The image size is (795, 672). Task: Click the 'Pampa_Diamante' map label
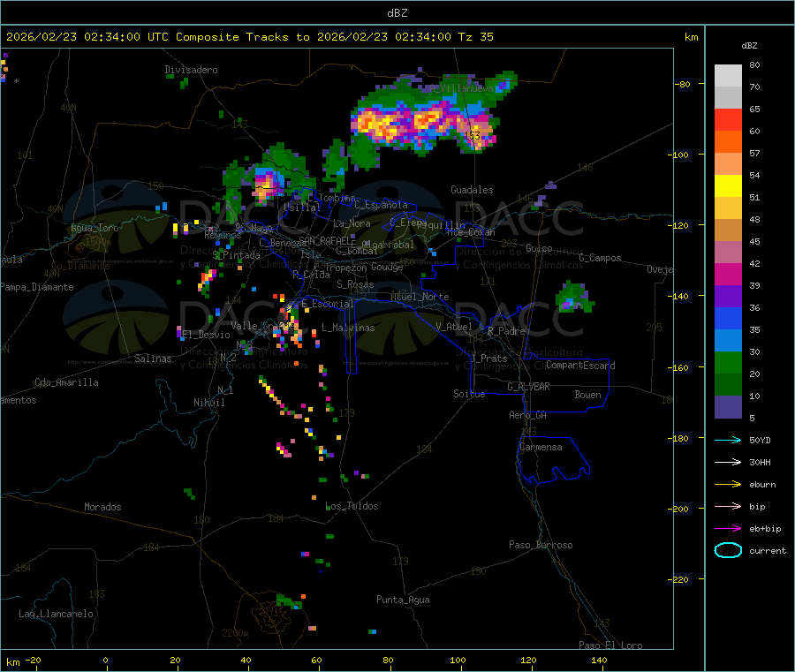coord(37,287)
